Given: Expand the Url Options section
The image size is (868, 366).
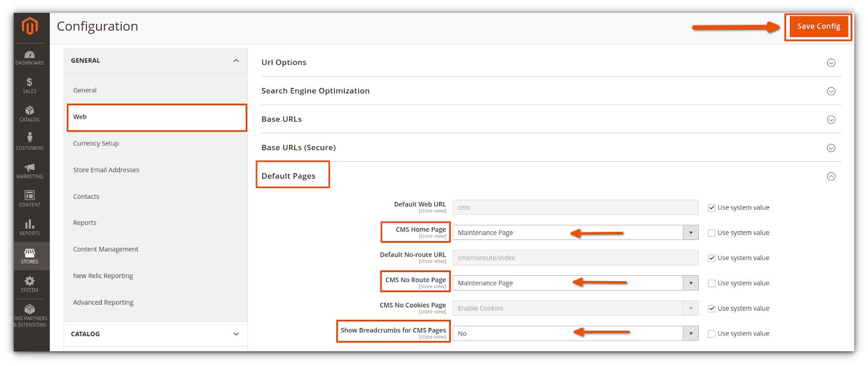Looking at the screenshot, I should (x=831, y=63).
